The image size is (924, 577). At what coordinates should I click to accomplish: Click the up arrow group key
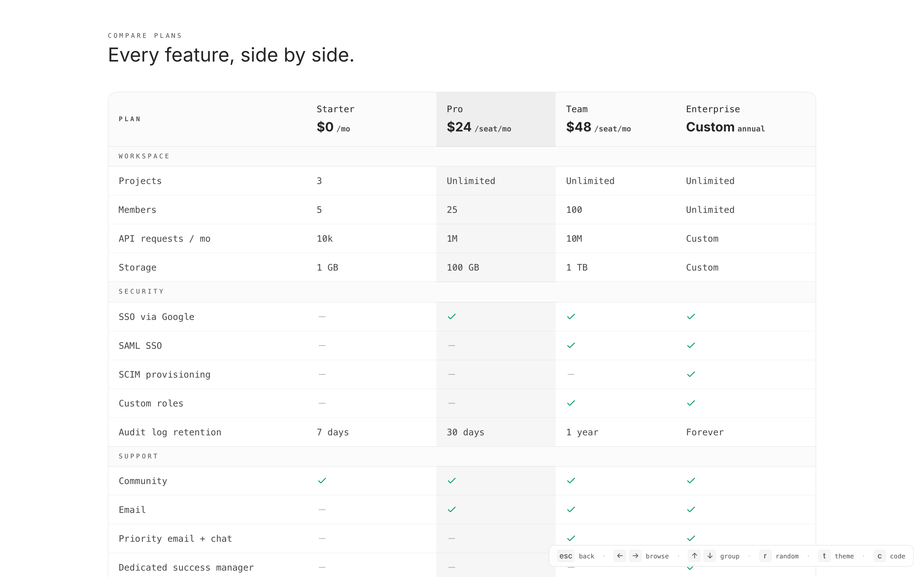click(694, 556)
